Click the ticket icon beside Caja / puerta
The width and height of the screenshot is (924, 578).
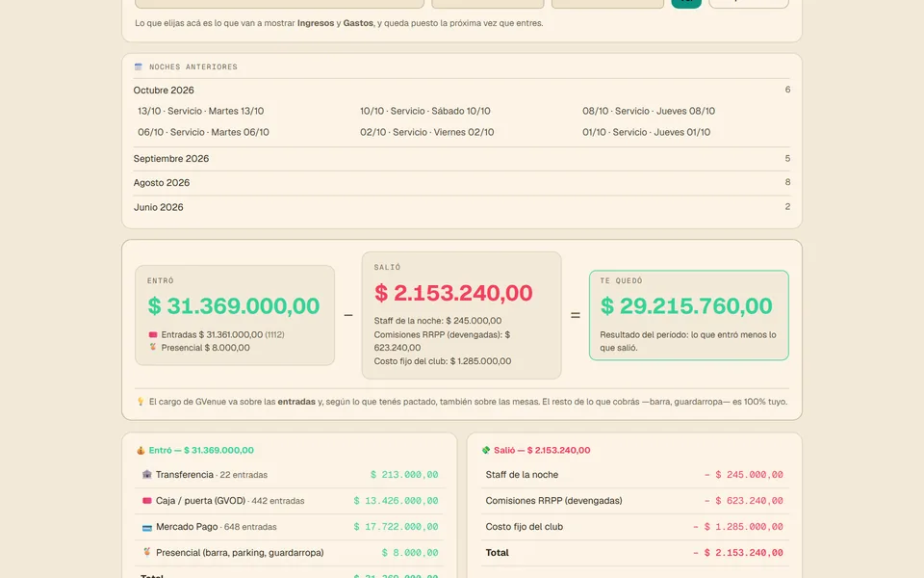pyautogui.click(x=146, y=501)
